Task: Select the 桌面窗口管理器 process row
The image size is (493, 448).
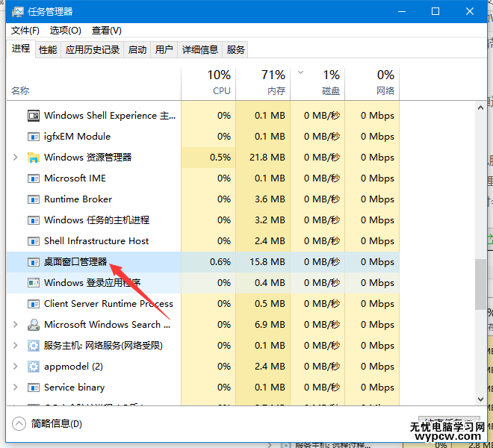Action: [203, 262]
